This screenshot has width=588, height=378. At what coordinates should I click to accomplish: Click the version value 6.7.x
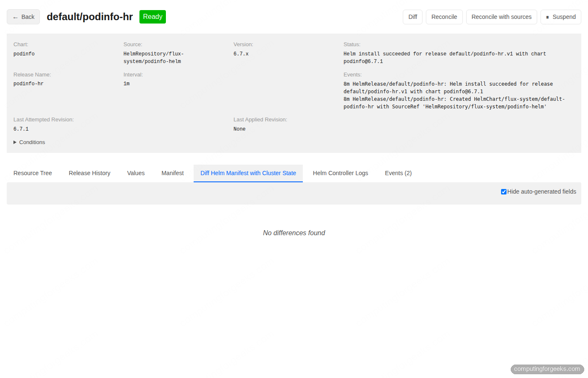pos(241,54)
